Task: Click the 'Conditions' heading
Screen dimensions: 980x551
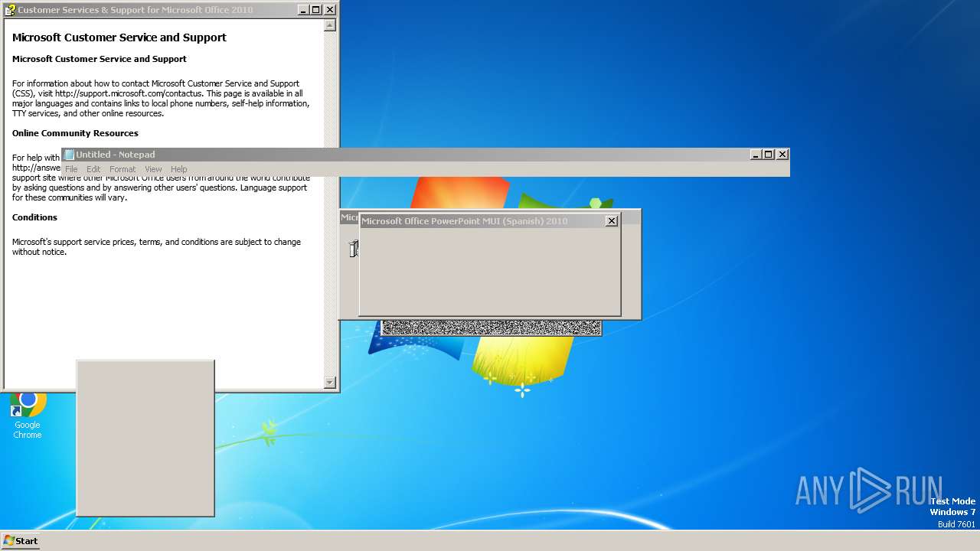Action: tap(34, 217)
